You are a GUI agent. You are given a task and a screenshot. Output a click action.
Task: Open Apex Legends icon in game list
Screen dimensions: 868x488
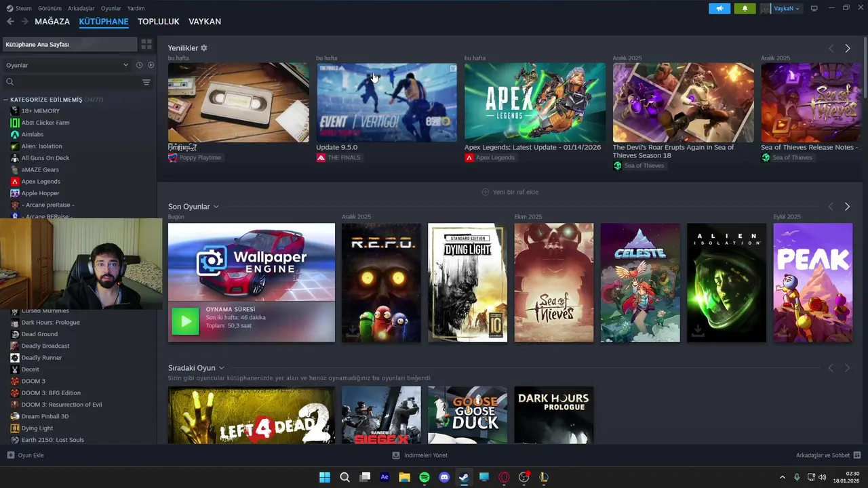(x=15, y=182)
